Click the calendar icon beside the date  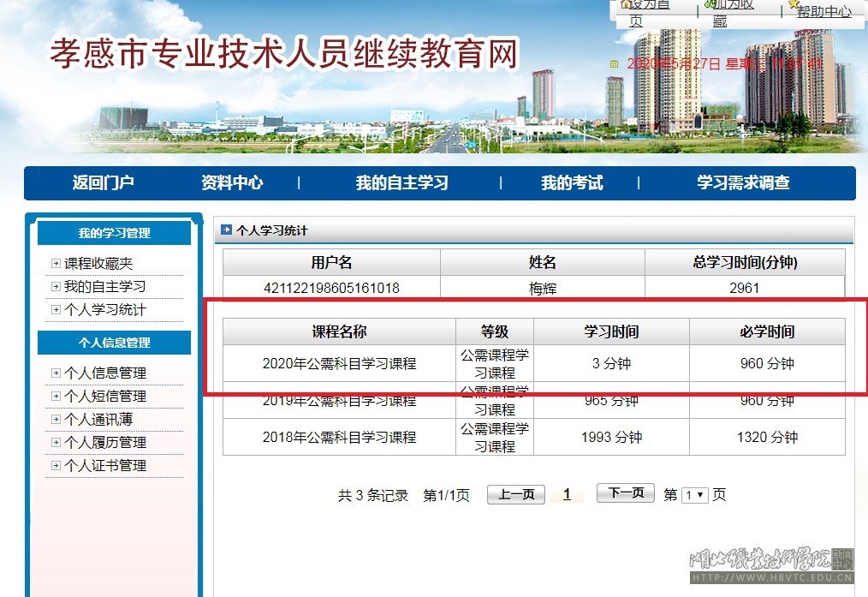pyautogui.click(x=613, y=64)
